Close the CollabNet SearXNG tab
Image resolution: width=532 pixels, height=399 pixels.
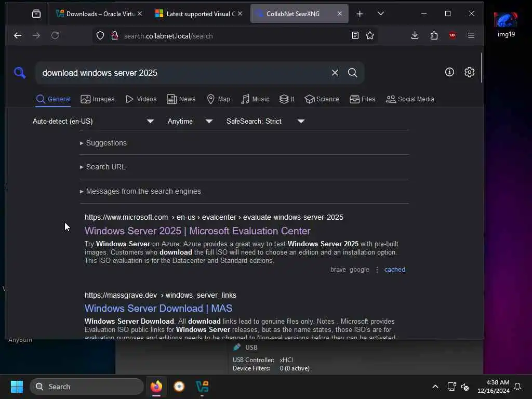coord(340,14)
